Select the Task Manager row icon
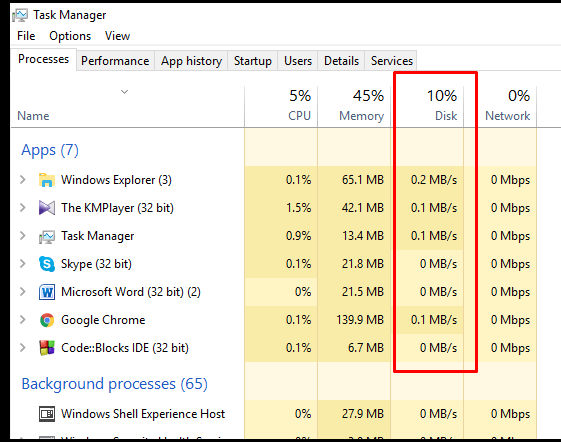Viewport: 561px width, 442px height. pos(47,236)
